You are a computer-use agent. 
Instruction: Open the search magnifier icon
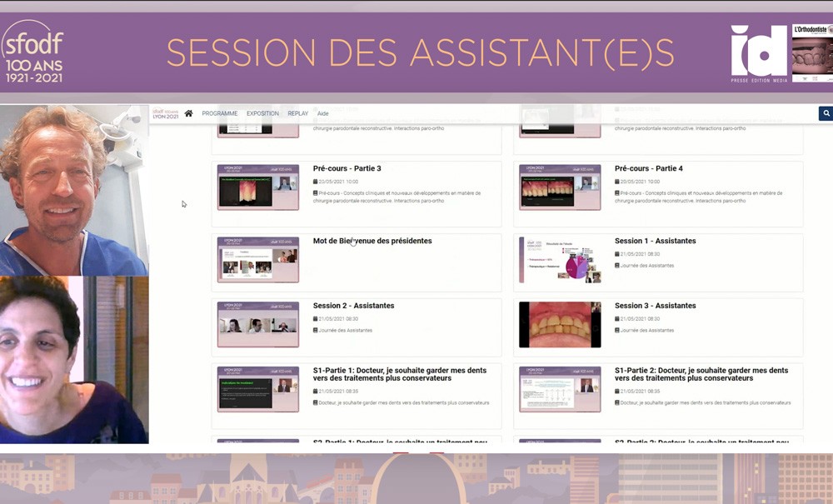[826, 113]
